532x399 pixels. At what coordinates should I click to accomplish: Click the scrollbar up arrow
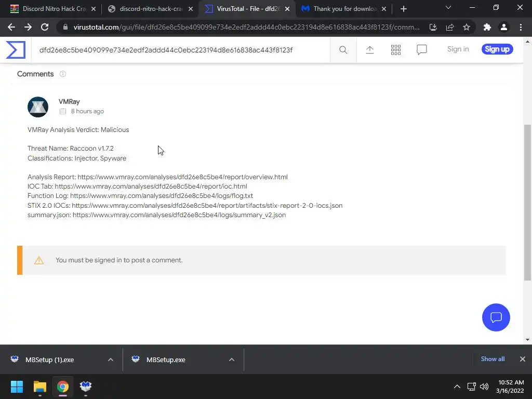pyautogui.click(x=527, y=42)
